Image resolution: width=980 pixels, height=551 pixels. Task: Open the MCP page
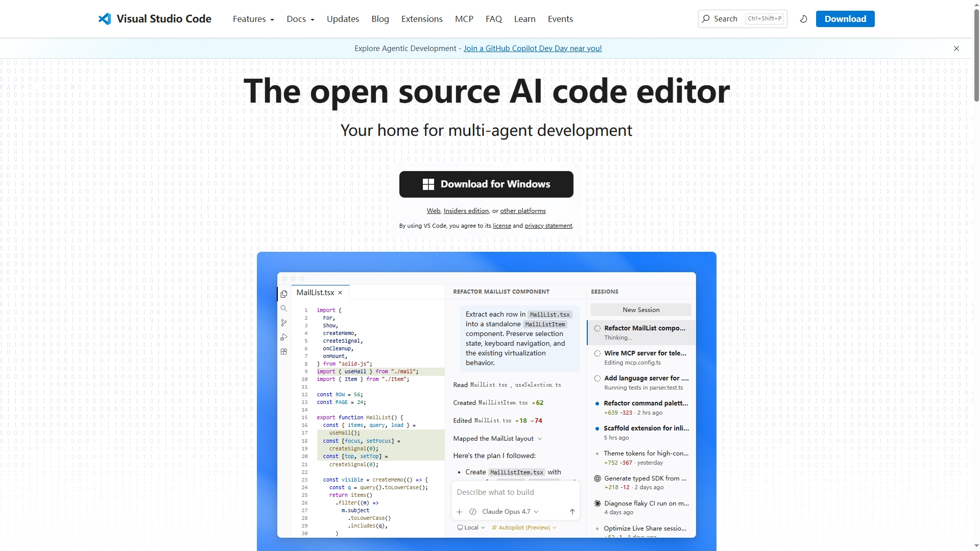pyautogui.click(x=464, y=19)
